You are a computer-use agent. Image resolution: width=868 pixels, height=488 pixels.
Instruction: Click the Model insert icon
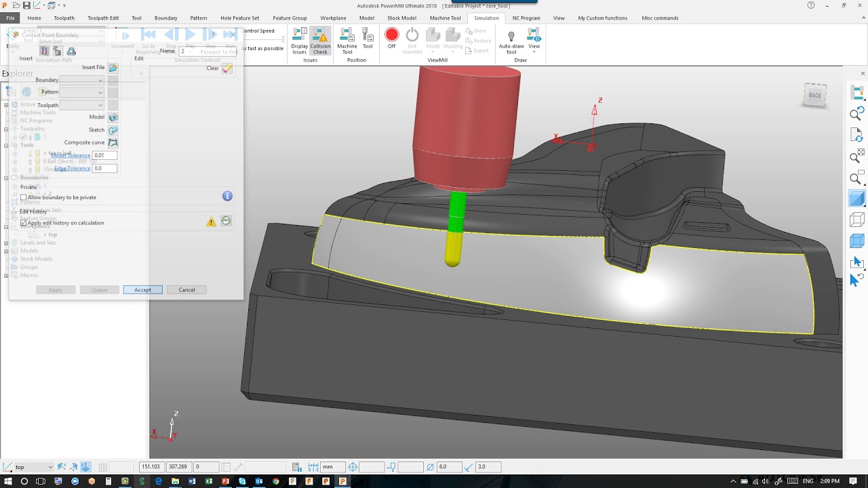coord(113,117)
